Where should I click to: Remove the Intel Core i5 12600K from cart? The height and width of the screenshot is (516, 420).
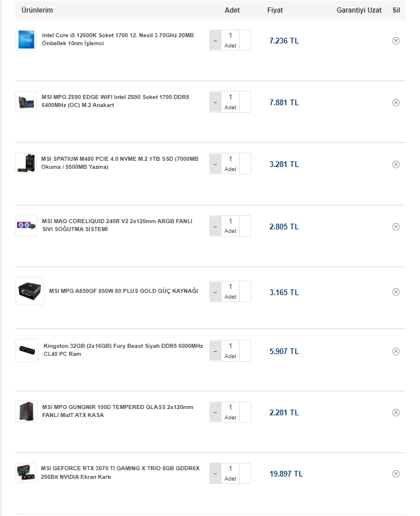[396, 41]
